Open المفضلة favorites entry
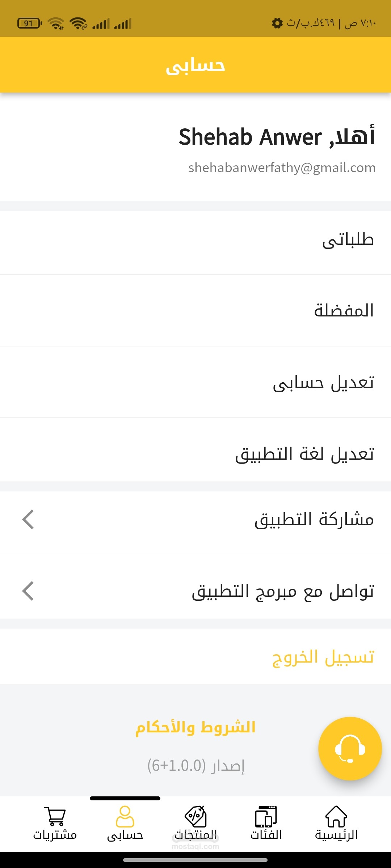The height and width of the screenshot is (868, 391). (x=195, y=310)
